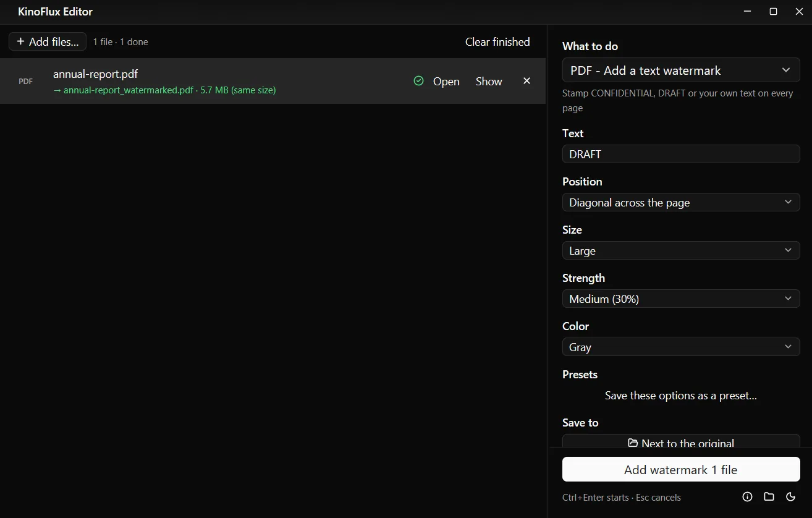Screen dimensions: 812x518
Task: Expand the Position dropdown
Action: point(681,202)
